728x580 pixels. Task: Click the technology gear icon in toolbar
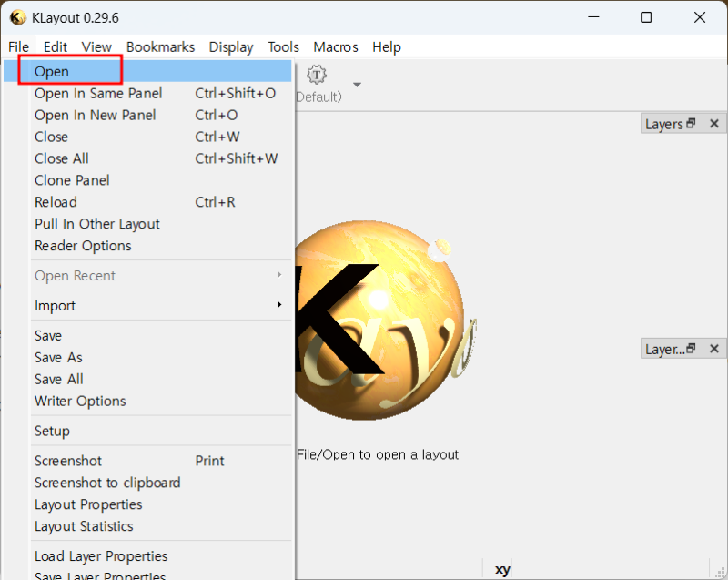point(317,75)
